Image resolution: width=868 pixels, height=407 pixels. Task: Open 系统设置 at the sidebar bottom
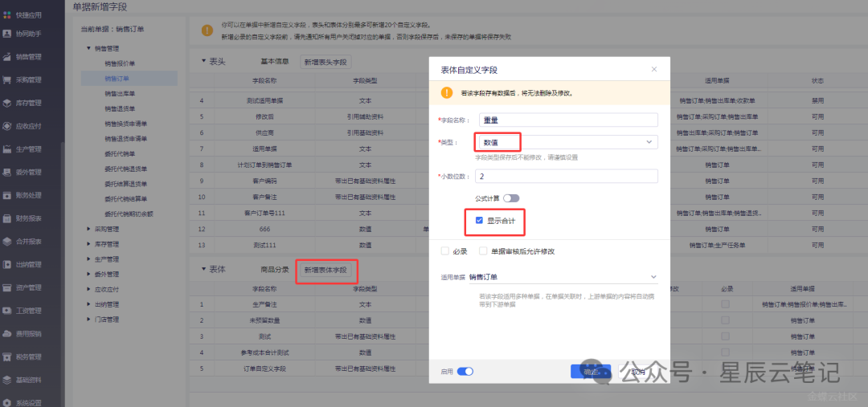click(x=28, y=403)
